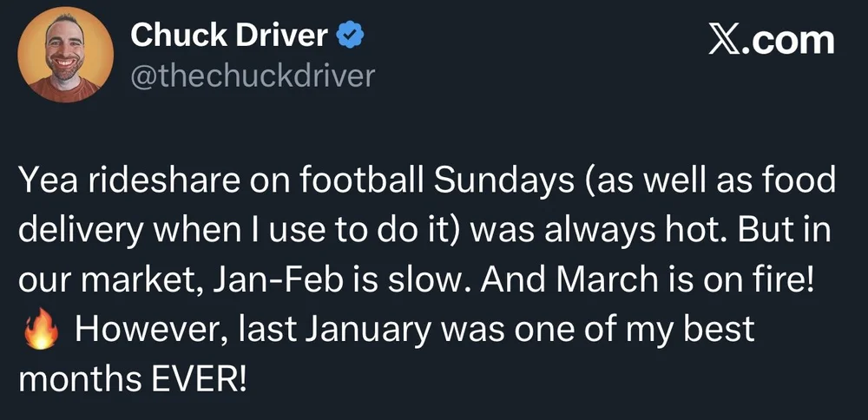Select the fire emoji in the post

click(x=41, y=329)
